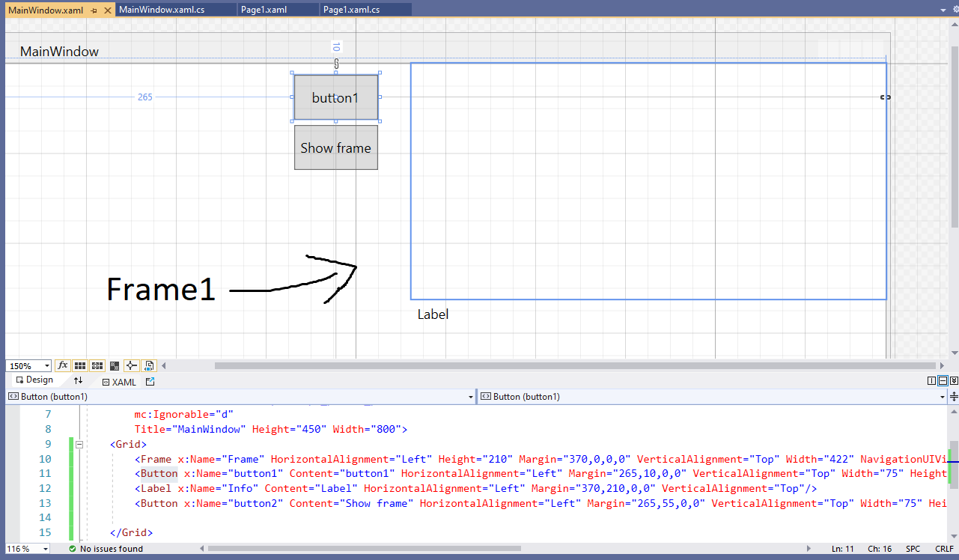Switch to the Design pane tab
This screenshot has height=560, width=959.
(x=34, y=380)
